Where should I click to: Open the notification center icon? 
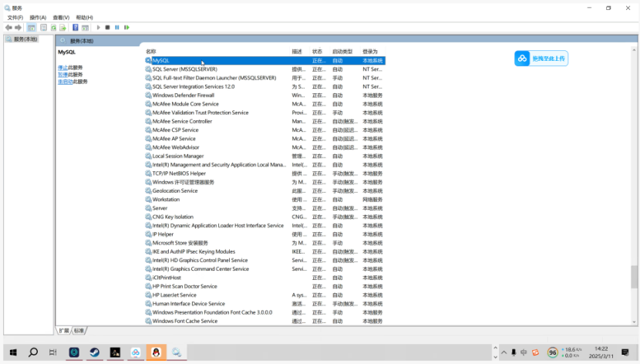625,352
